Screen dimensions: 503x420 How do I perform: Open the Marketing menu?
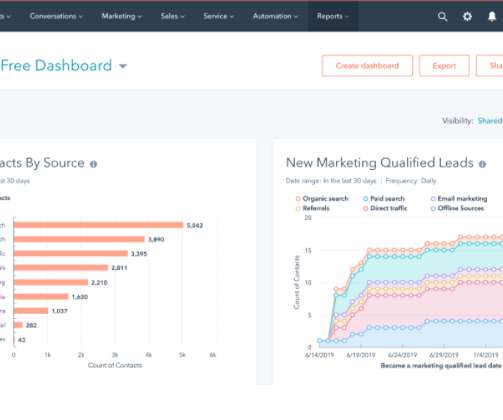tap(121, 16)
